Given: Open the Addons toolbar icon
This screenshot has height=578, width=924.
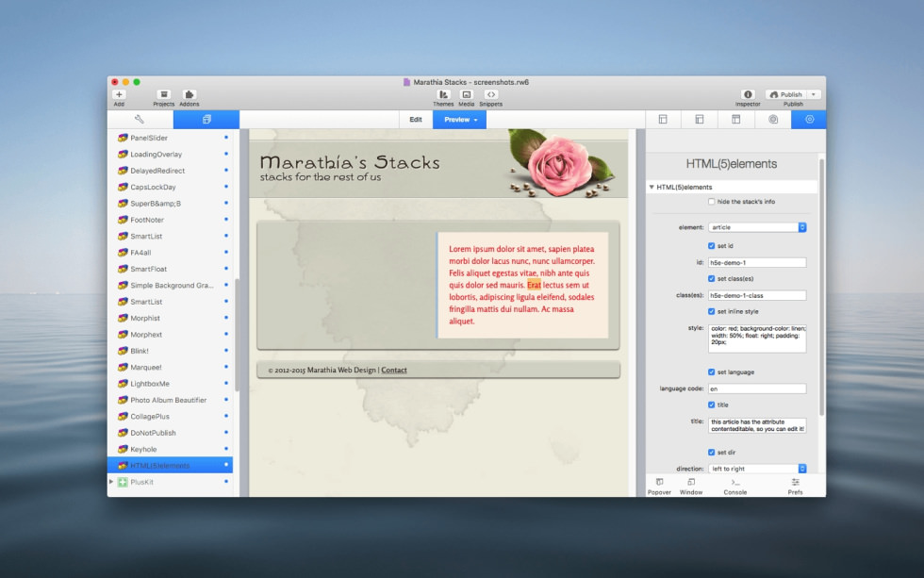Looking at the screenshot, I should pyautogui.click(x=190, y=94).
